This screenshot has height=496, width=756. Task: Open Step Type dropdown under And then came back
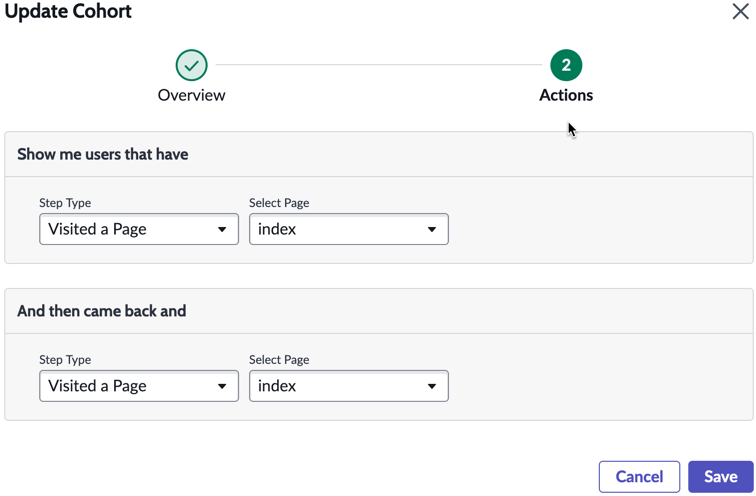pyautogui.click(x=139, y=386)
